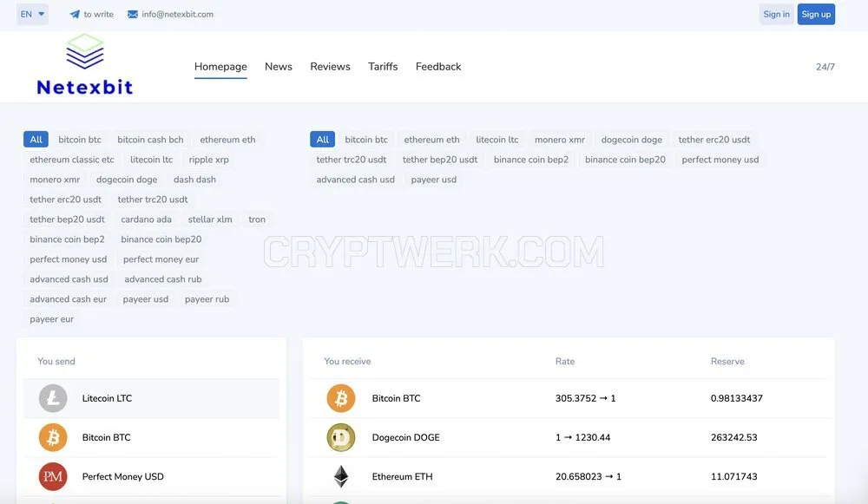
Task: Filter receive currencies by payeer usd
Action: coord(433,180)
